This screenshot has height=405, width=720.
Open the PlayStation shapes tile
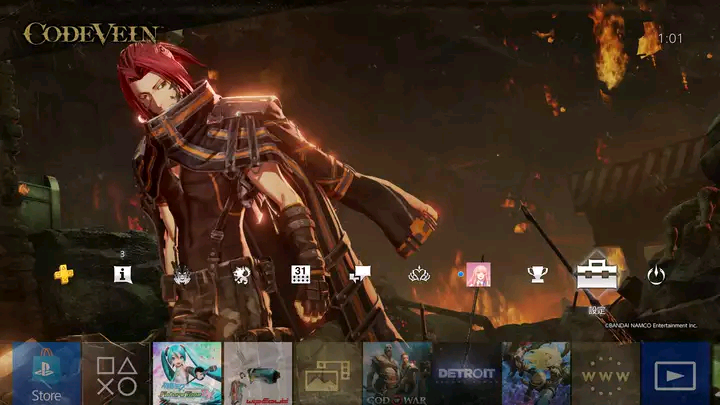pyautogui.click(x=117, y=373)
